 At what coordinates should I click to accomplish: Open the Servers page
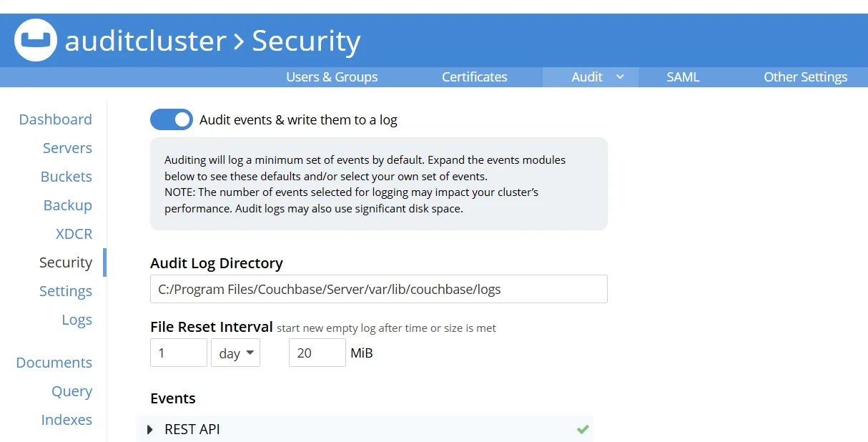(x=67, y=147)
